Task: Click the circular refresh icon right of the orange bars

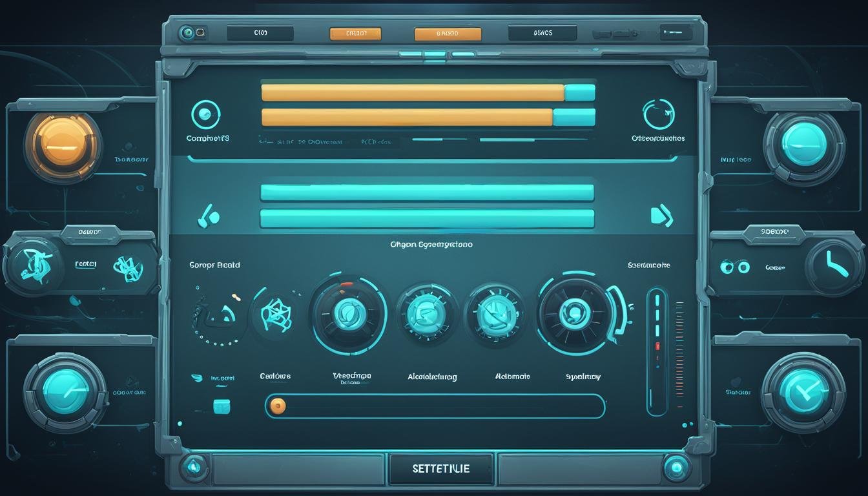Action: pos(659,114)
